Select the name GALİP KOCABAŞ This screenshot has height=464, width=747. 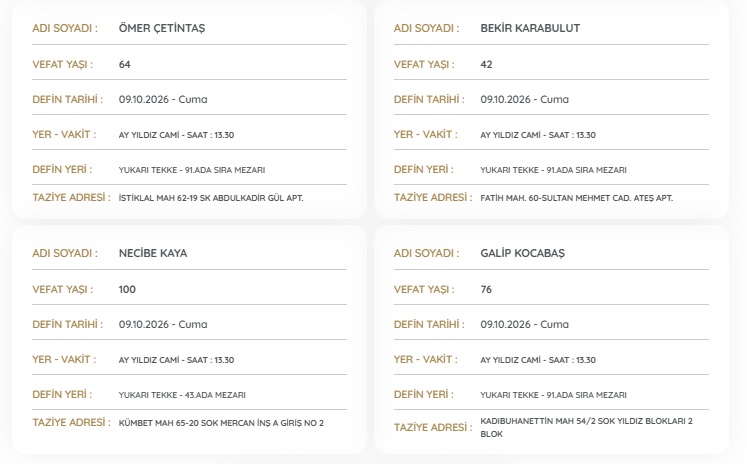[523, 253]
